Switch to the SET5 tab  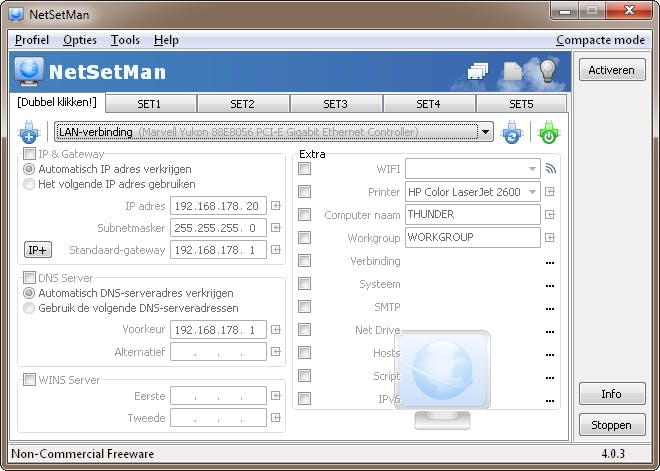[522, 104]
